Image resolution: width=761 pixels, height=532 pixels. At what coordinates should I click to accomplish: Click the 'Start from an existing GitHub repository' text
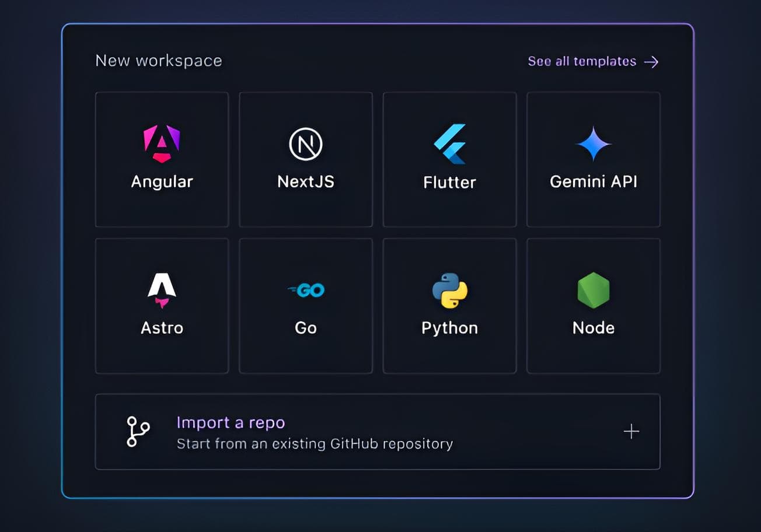click(x=315, y=444)
